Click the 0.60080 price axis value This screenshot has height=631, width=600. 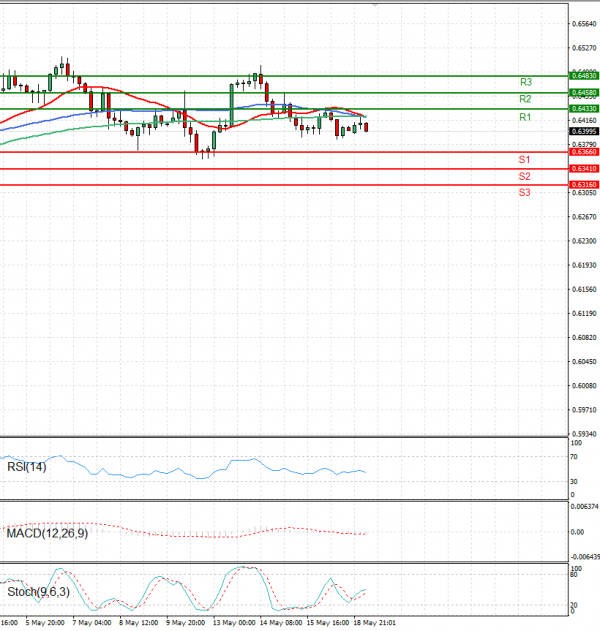pos(584,386)
